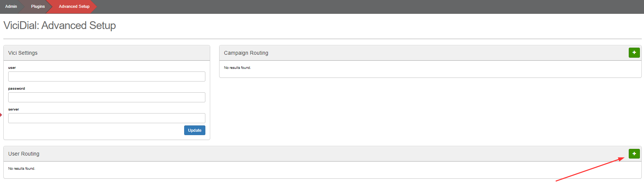Click 'No results found' under User Routing
Image resolution: width=644 pixels, height=182 pixels.
[22, 169]
